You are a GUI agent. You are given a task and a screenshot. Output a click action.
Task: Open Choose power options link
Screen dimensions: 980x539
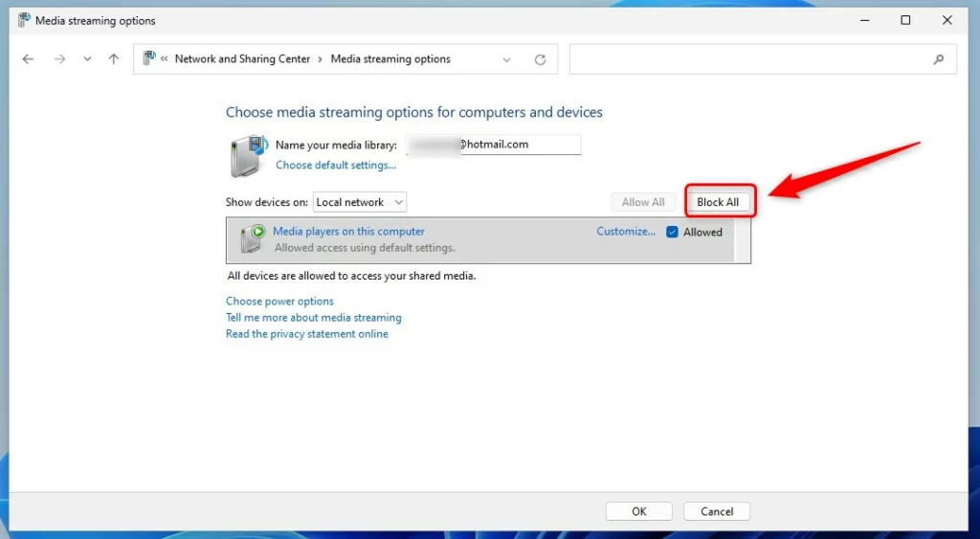click(x=279, y=302)
